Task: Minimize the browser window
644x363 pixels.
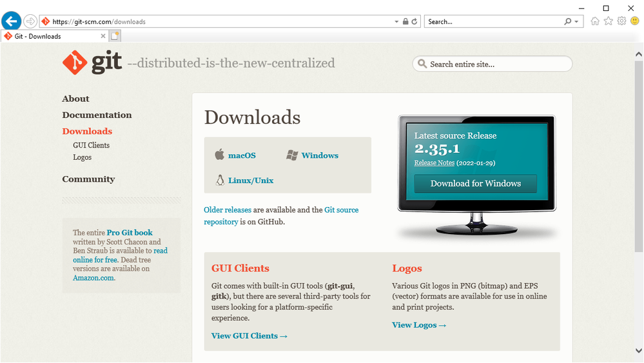Action: 581,8
